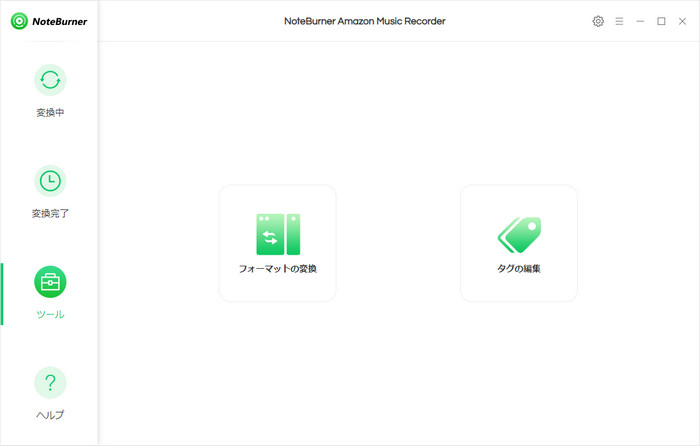Click the ツール sidebar label
The image size is (700, 446).
point(50,314)
